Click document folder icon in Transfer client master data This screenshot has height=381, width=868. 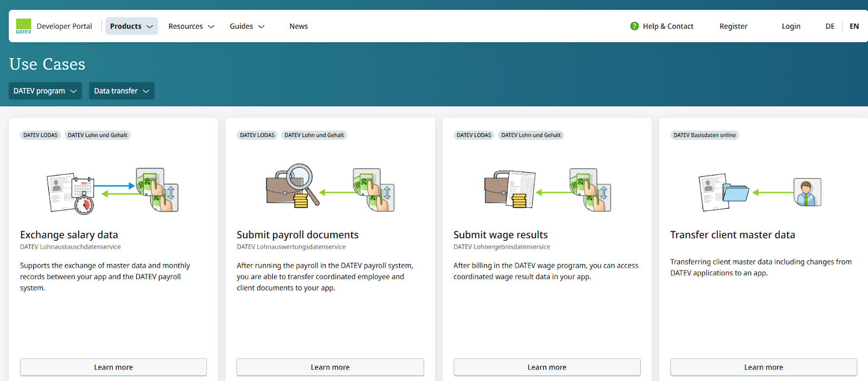724,192
